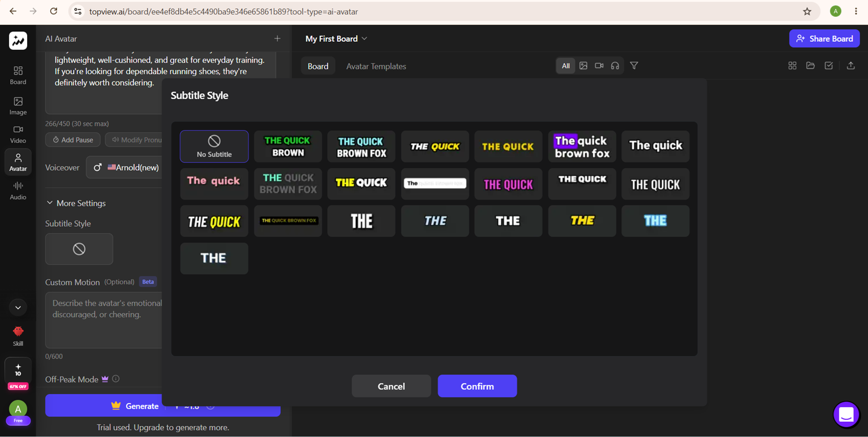
Task: Select the All filter tab
Action: tap(565, 66)
